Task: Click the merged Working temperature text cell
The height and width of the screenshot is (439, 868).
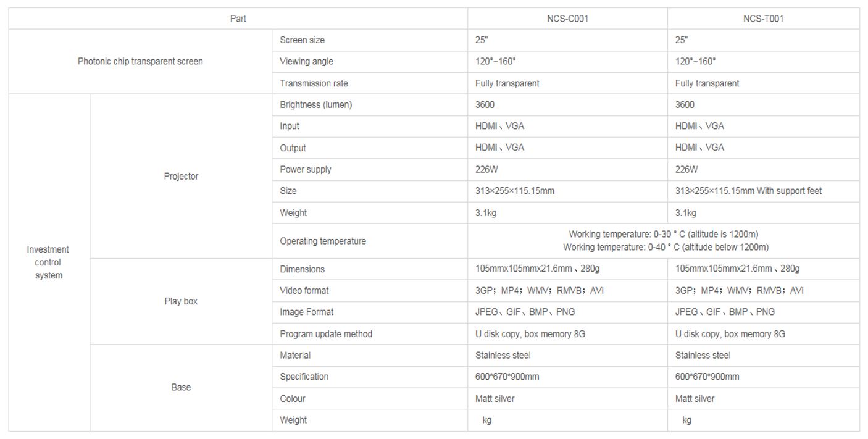Action: tap(664, 241)
